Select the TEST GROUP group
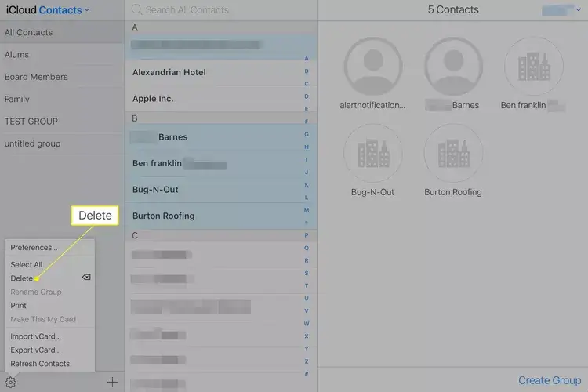The height and width of the screenshot is (392, 588). pyautogui.click(x=62, y=122)
